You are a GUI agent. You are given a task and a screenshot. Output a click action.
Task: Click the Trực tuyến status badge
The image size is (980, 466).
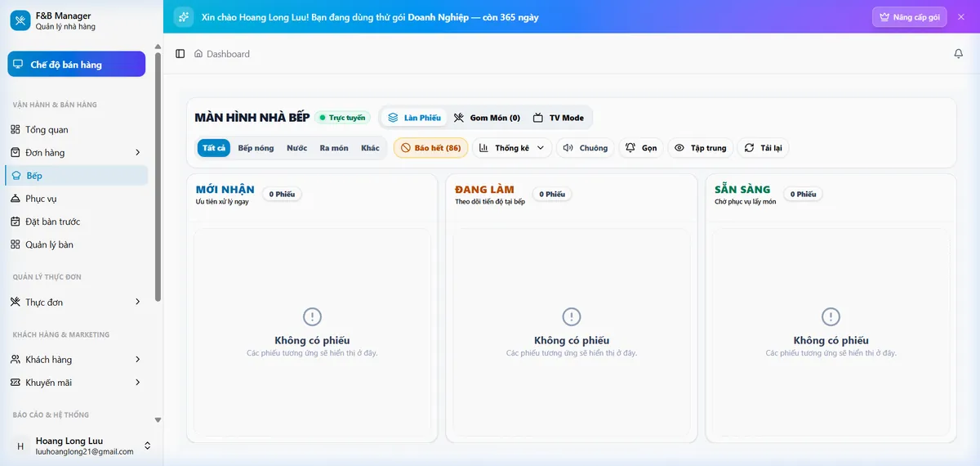pyautogui.click(x=343, y=118)
